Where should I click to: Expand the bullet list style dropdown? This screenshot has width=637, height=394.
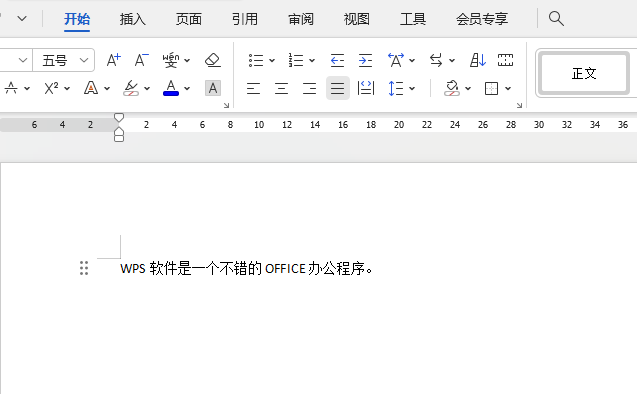[272, 61]
